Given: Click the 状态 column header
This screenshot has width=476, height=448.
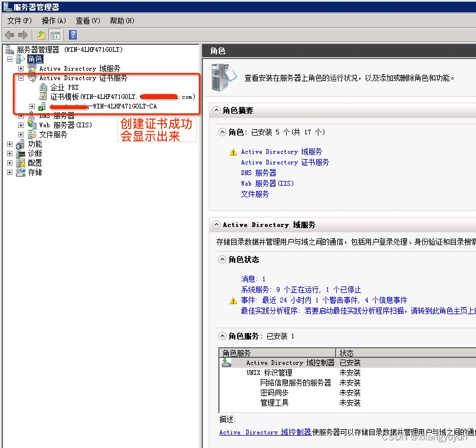Looking at the screenshot, I should [406, 353].
